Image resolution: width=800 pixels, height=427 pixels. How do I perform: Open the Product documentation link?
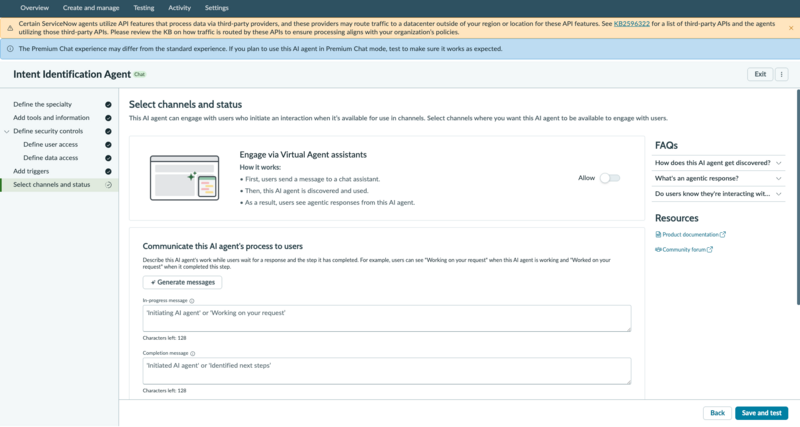click(690, 235)
